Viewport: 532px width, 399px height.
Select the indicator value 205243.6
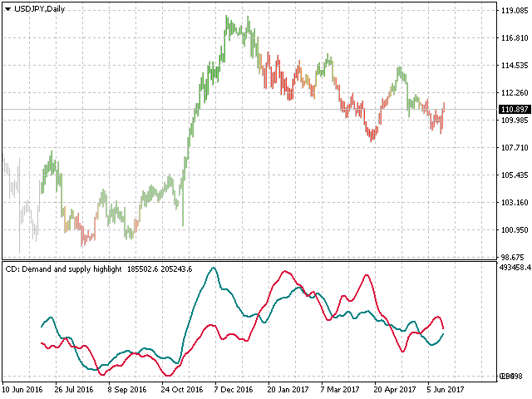pos(177,269)
